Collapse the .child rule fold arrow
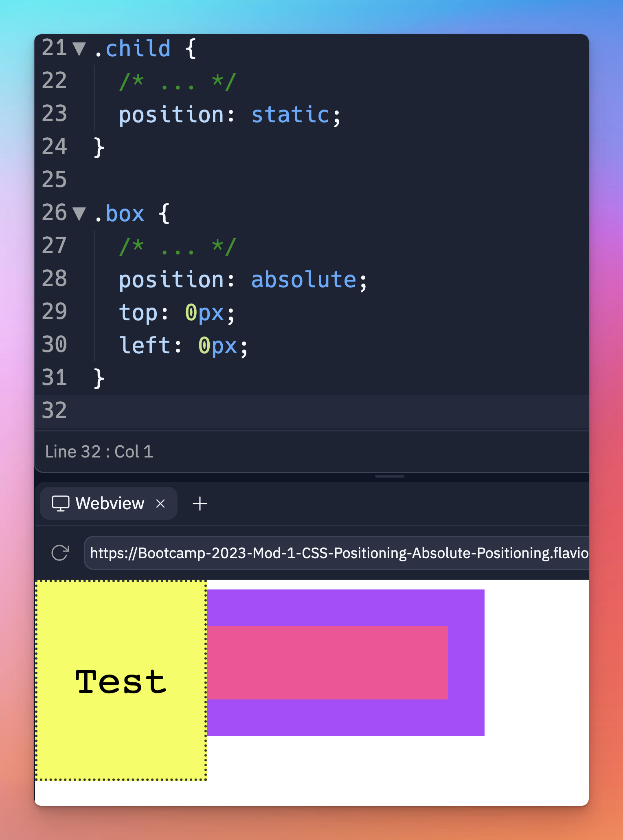 pyautogui.click(x=79, y=49)
